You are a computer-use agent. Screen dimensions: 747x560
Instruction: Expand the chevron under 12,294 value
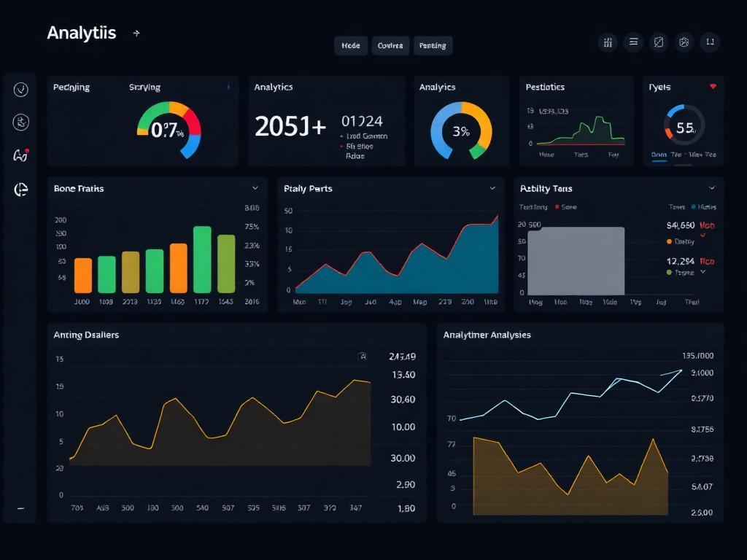coord(703,272)
